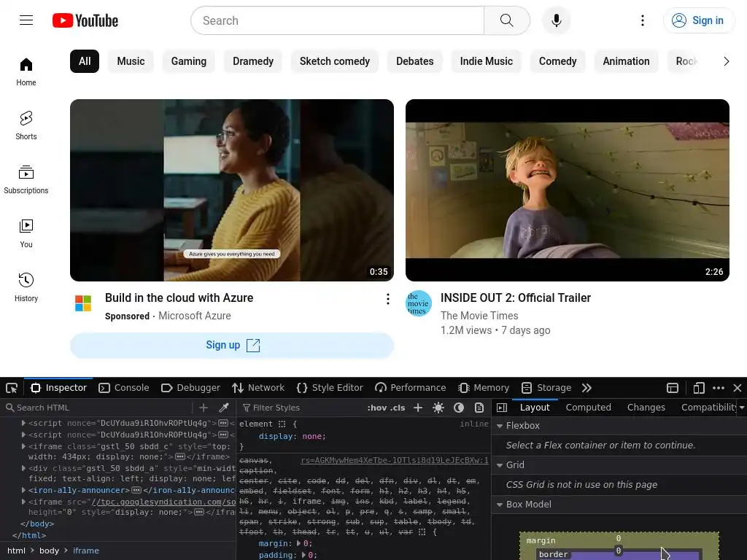Show more DevTools tools chevron

[587, 388]
